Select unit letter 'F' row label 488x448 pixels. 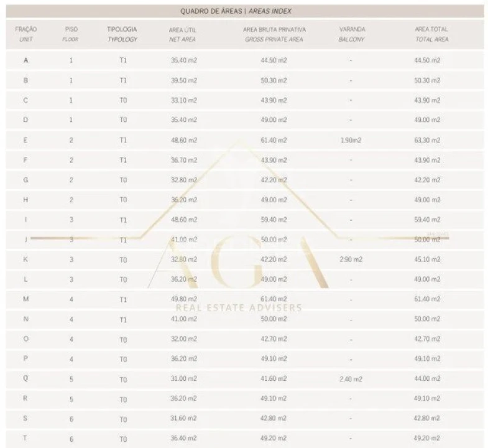pyautogui.click(x=25, y=160)
